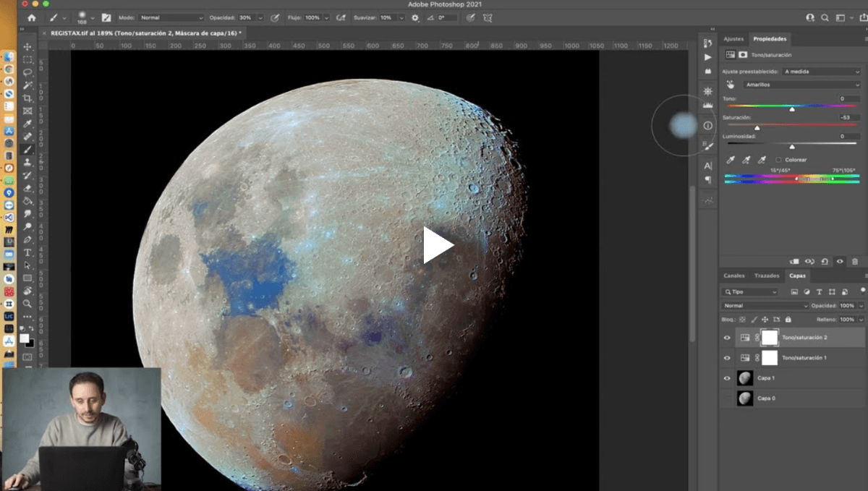
Task: Click the Tono/saturación 2 layer mask thumbnail
Action: pyautogui.click(x=770, y=338)
